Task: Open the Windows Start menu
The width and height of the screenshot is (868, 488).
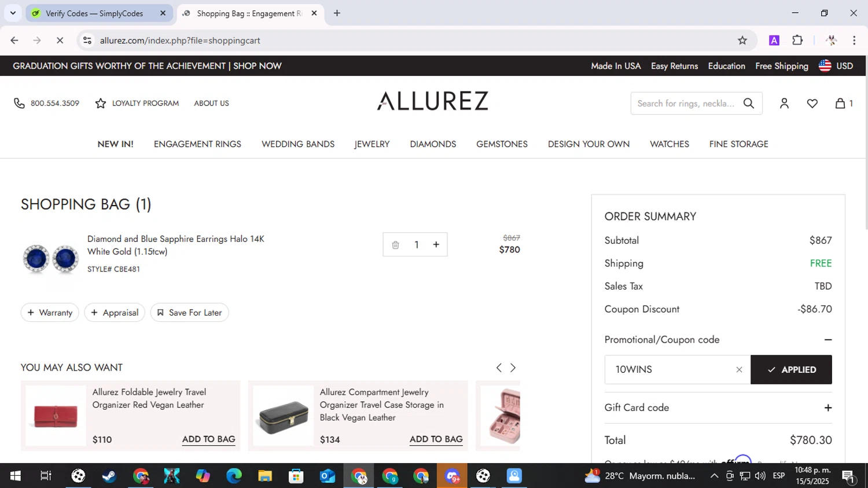Action: coord(15,476)
